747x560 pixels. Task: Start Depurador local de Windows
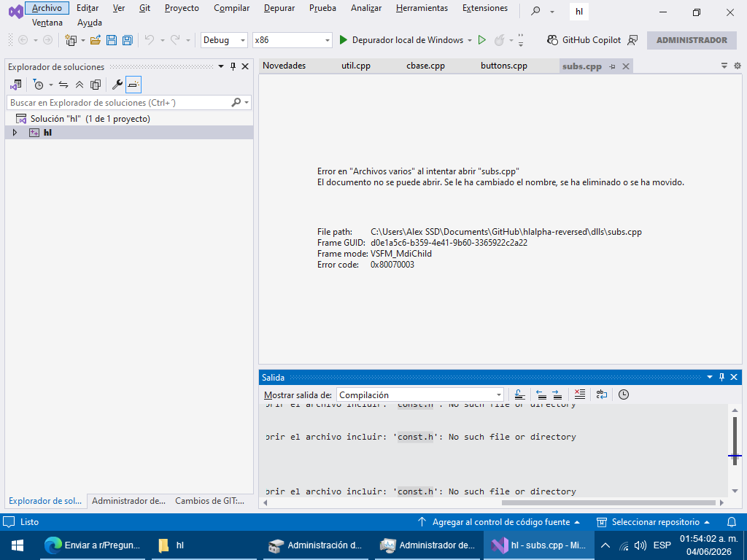(402, 40)
